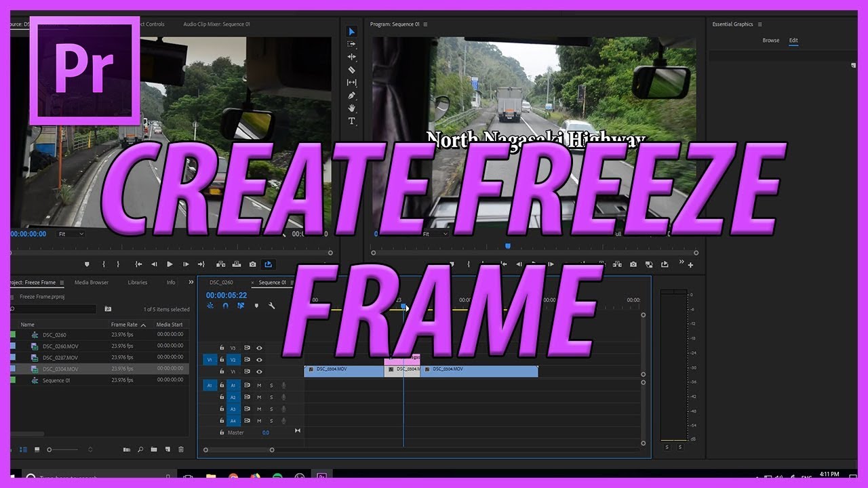Screen dimensions: 868x488
Task: Toggle snapping magnet in the timeline
Action: 224,306
